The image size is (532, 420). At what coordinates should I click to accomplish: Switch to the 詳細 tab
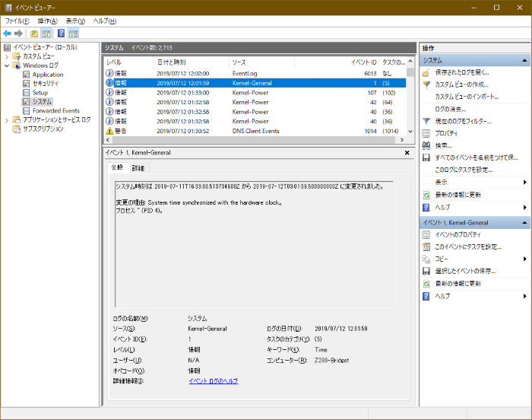point(138,168)
